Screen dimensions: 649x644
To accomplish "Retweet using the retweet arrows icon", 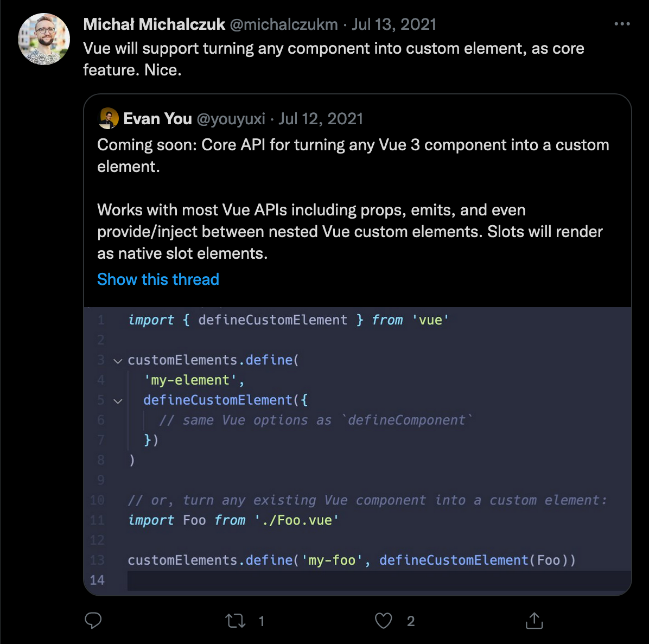I will (235, 621).
